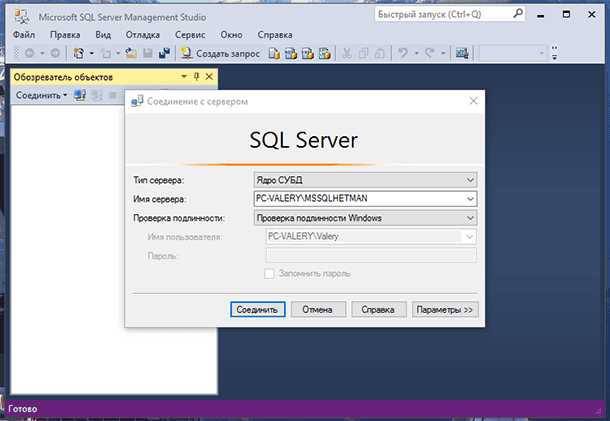
Task: Click the save all toolbar icon
Action: (163, 53)
